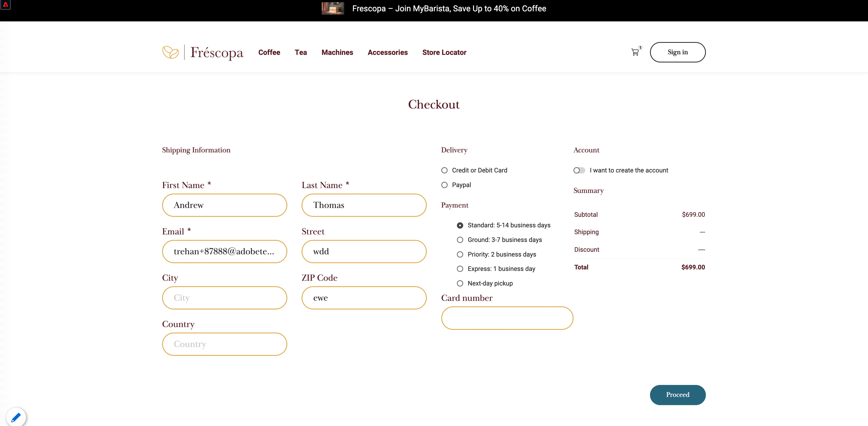This screenshot has height=426, width=868.
Task: Click the Email input field
Action: pos(224,252)
